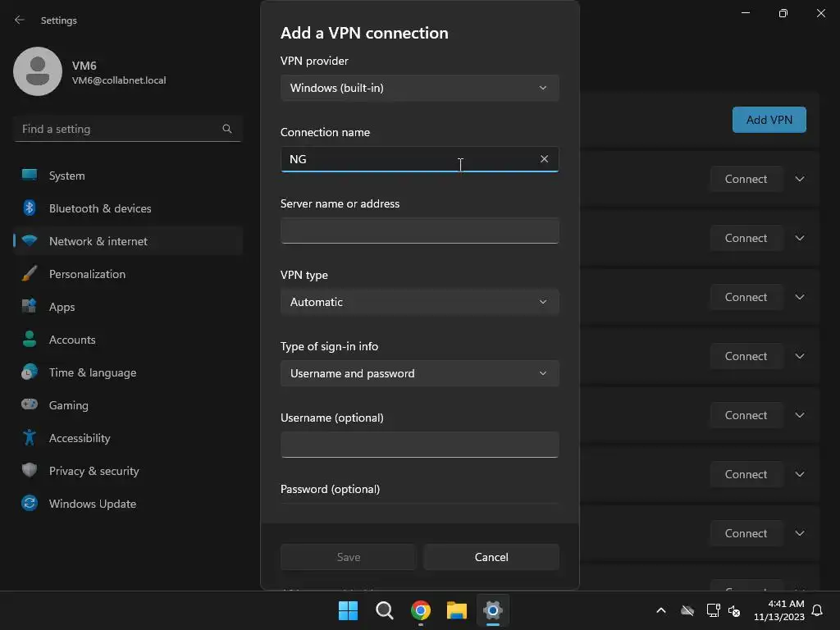Focus the Username (optional) text box
The image size is (840, 630).
pyautogui.click(x=419, y=445)
